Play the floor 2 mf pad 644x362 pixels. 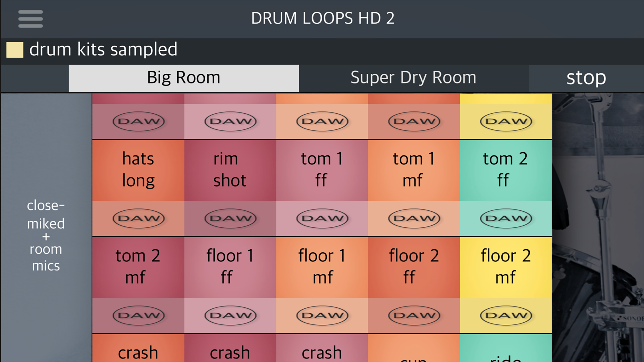506,267
